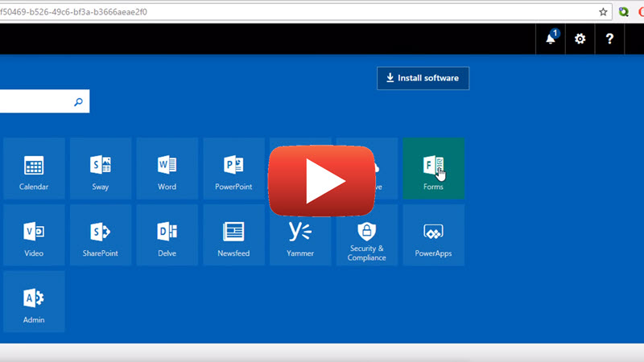The width and height of the screenshot is (644, 362).
Task: Launch Delve from the app grid
Action: tap(167, 235)
